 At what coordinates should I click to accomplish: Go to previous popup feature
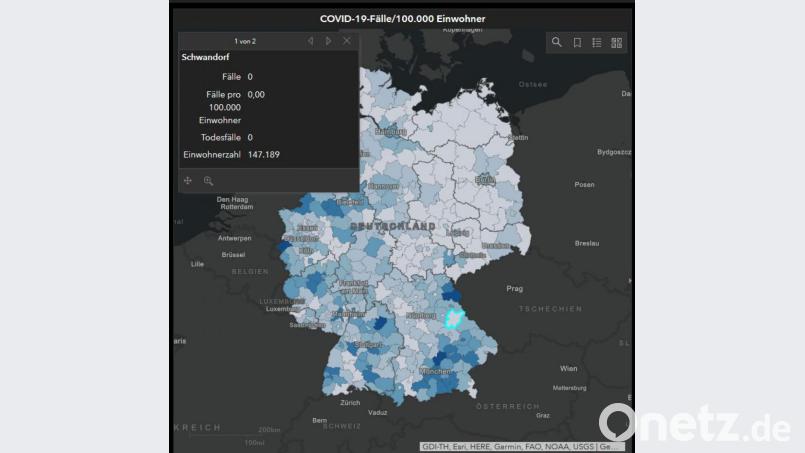[x=310, y=41]
